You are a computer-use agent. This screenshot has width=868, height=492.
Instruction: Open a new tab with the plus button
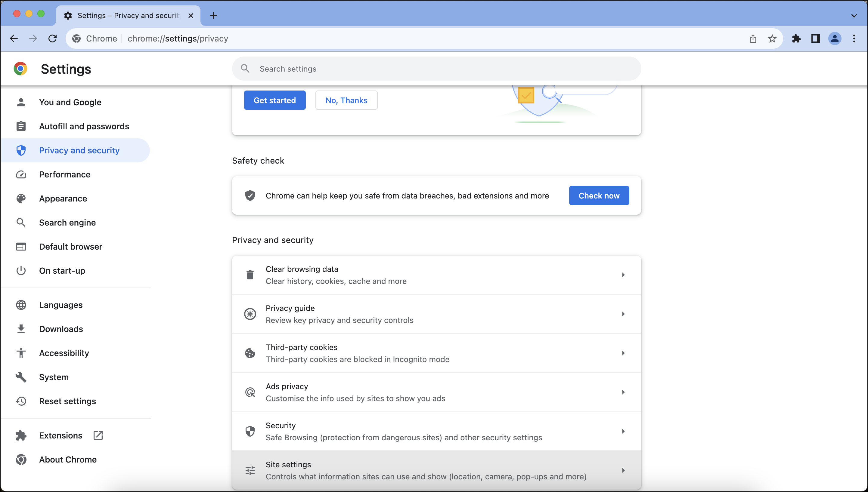(213, 16)
